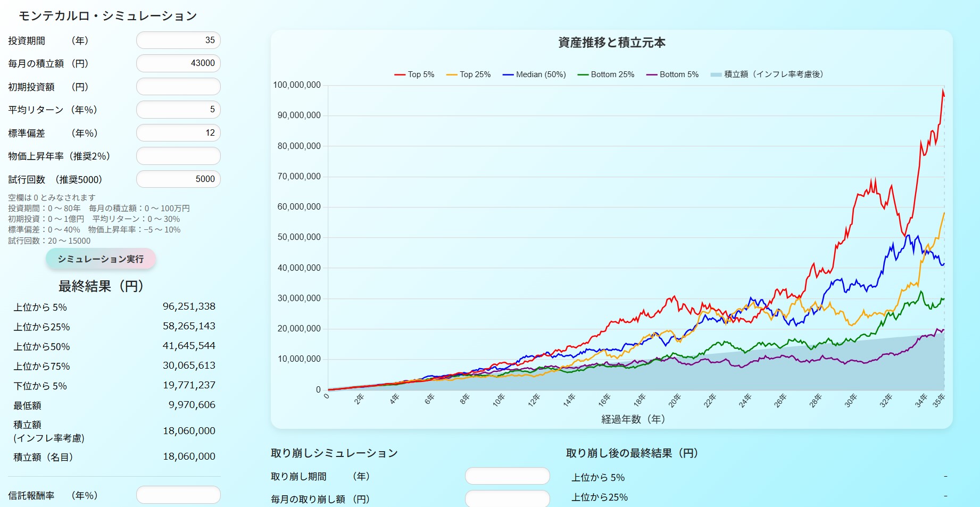This screenshot has height=507, width=980.
Task: Hide the Median (50%) line via legend
Action: (534, 74)
